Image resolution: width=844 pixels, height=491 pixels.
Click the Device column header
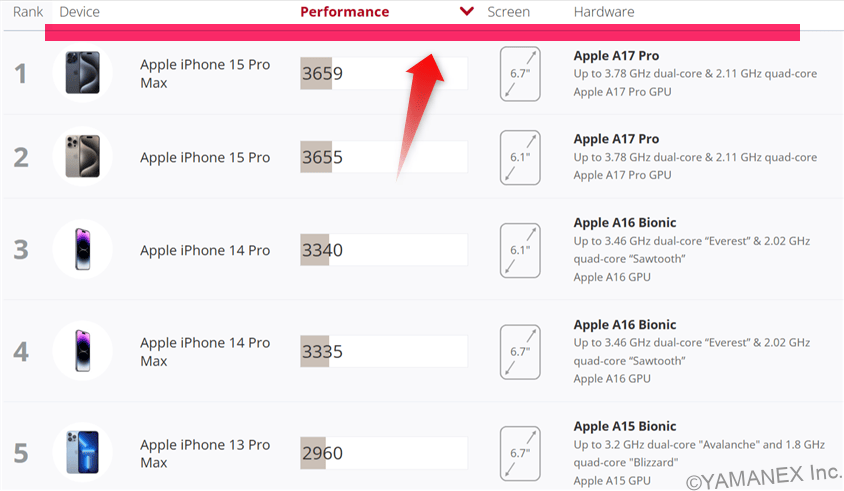[x=80, y=12]
